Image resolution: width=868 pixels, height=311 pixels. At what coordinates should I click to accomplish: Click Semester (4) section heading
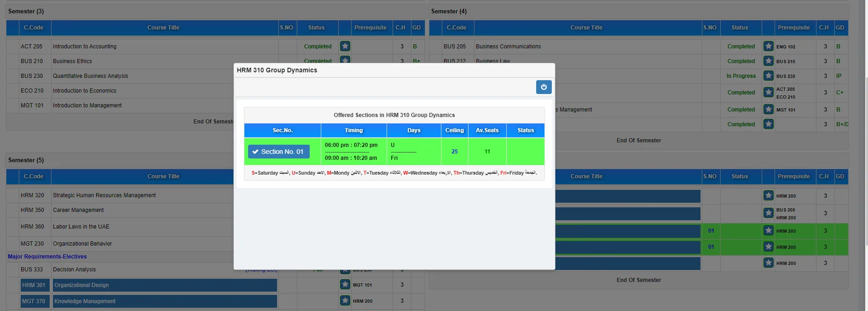[449, 11]
